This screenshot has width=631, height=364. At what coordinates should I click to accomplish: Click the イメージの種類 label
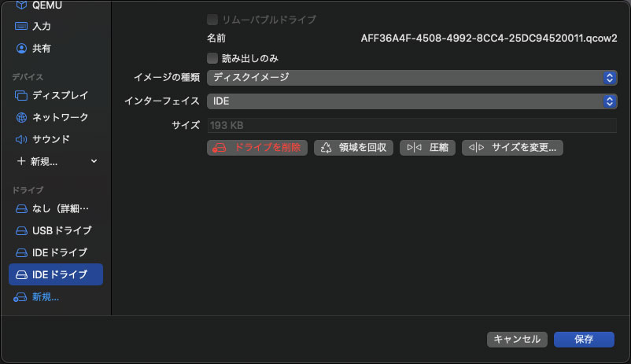click(167, 78)
